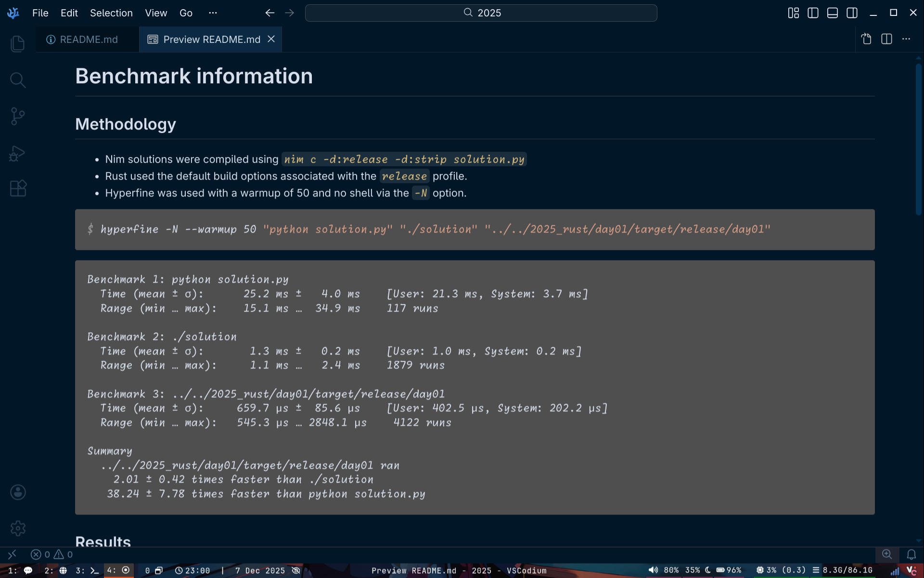Toggle the bottom panel visibility
The height and width of the screenshot is (578, 924).
[x=833, y=13]
